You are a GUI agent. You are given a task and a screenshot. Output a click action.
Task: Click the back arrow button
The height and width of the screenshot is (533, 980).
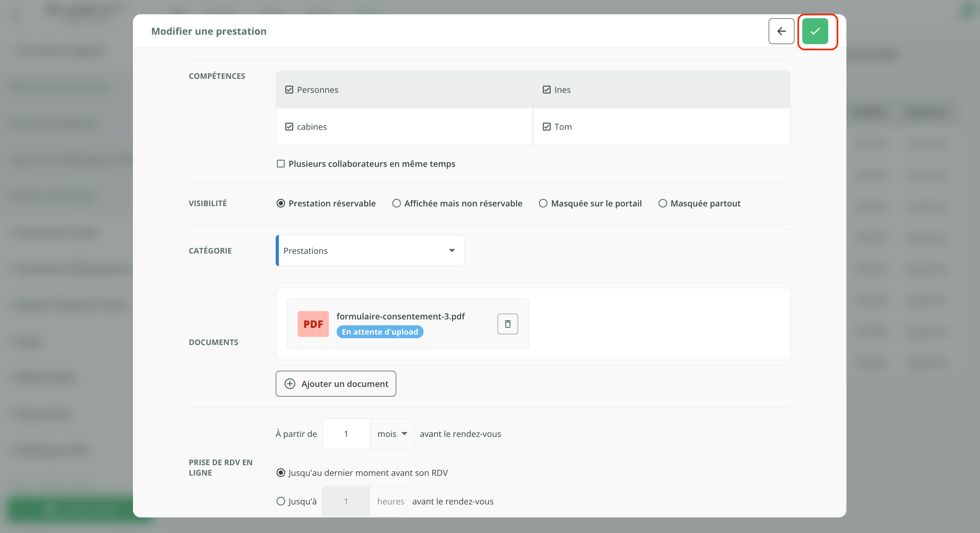point(781,31)
